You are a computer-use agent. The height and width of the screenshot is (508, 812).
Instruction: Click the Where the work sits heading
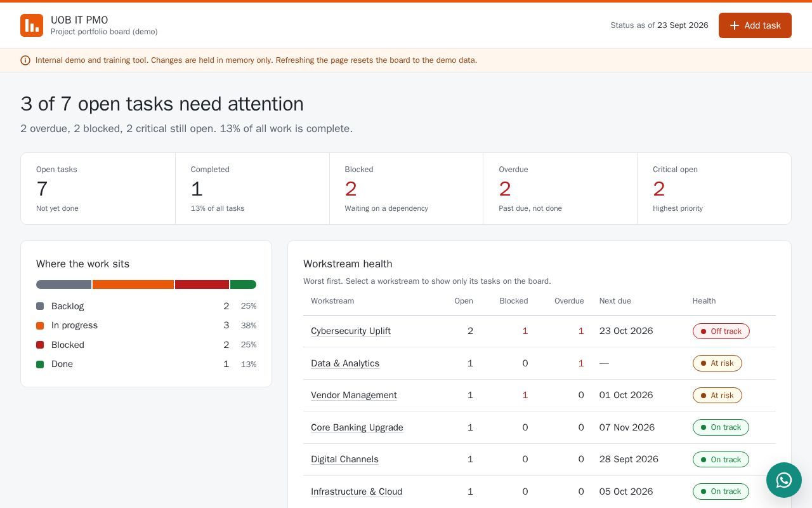pos(82,264)
